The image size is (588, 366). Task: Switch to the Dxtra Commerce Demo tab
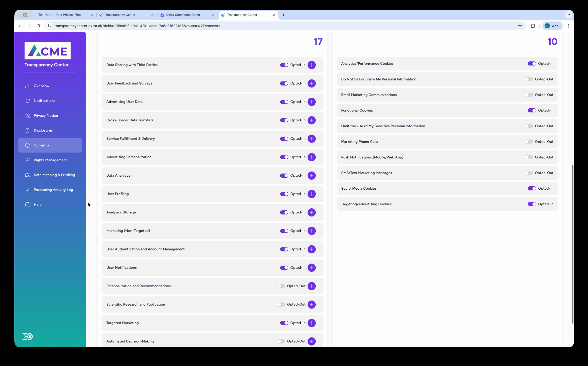(183, 15)
